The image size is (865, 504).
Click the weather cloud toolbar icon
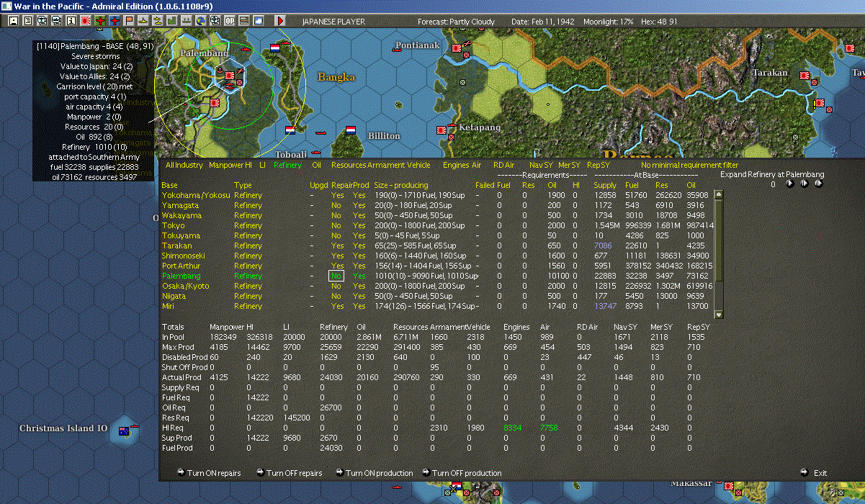pyautogui.click(x=258, y=22)
